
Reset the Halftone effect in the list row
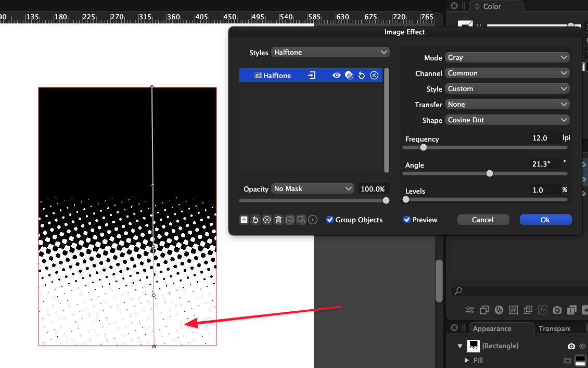362,75
